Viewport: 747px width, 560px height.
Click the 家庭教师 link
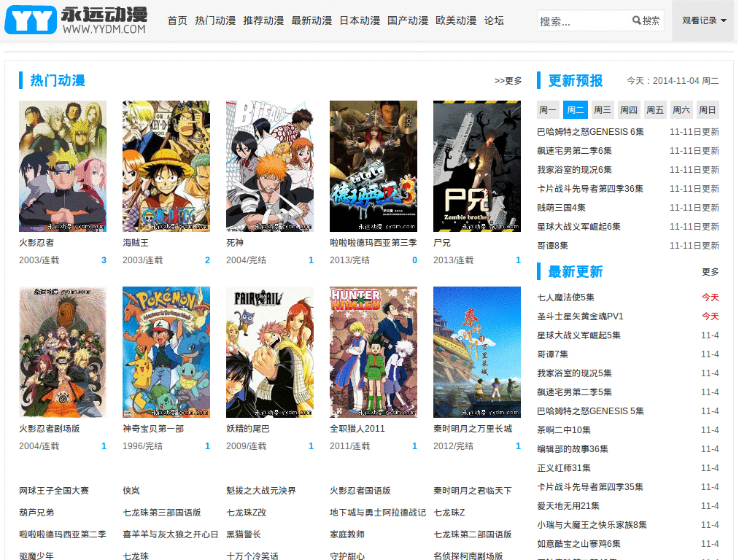[x=347, y=534]
